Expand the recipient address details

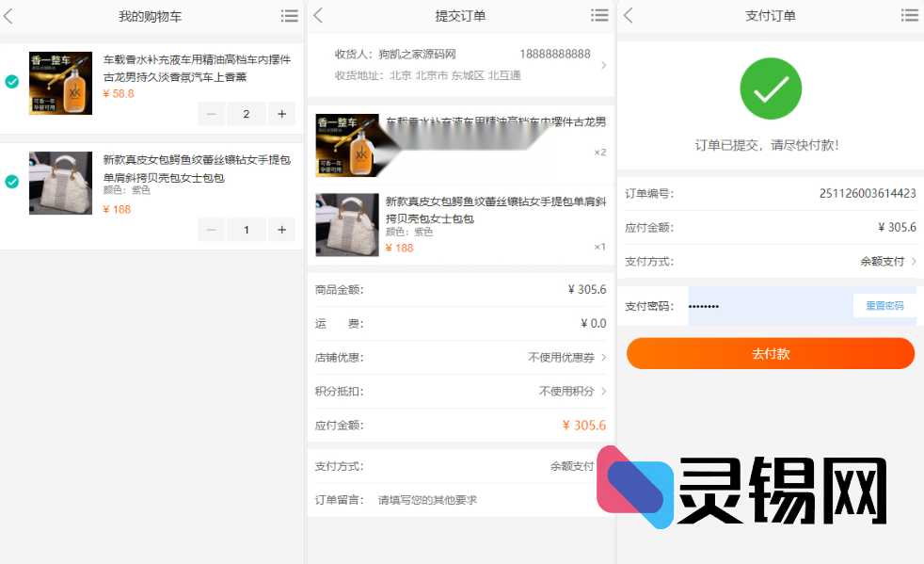coord(602,65)
